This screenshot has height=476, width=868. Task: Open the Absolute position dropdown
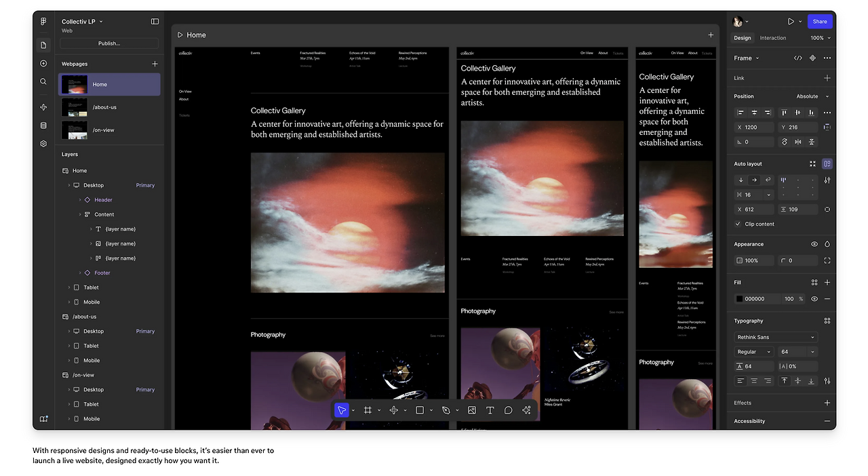[x=813, y=96]
